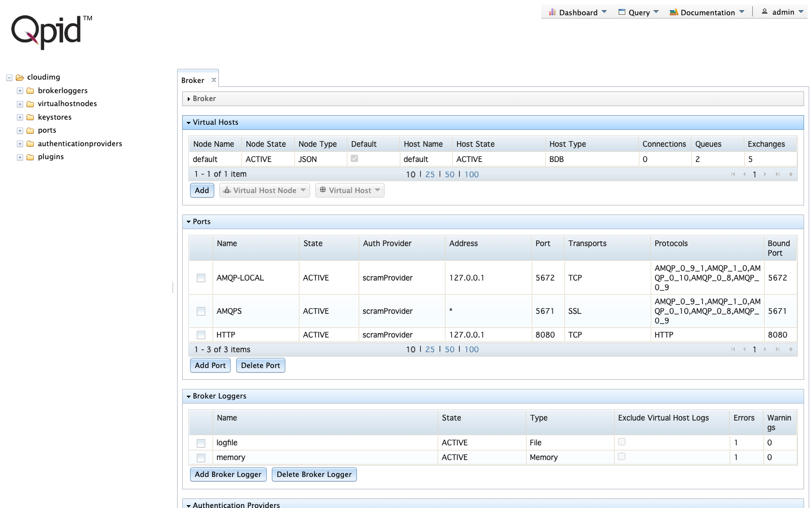The height and width of the screenshot is (508, 812).
Task: Select the AMQP-LOCAL port checkbox
Action: click(201, 278)
